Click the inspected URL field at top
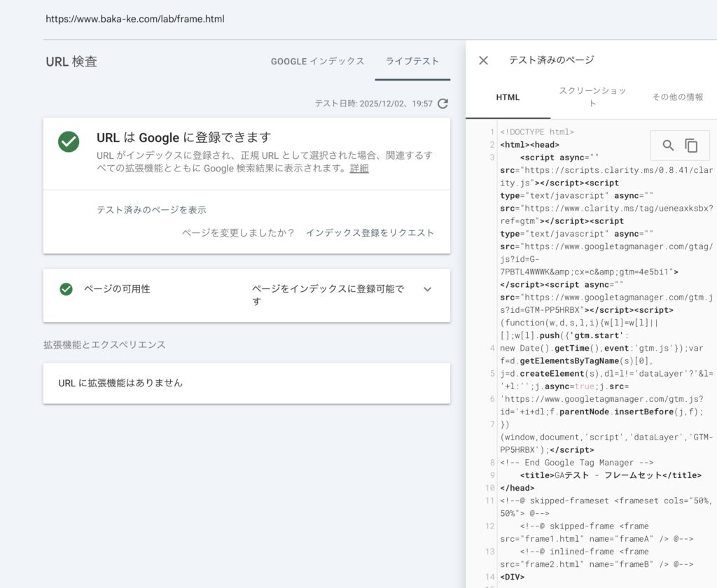 tap(135, 19)
